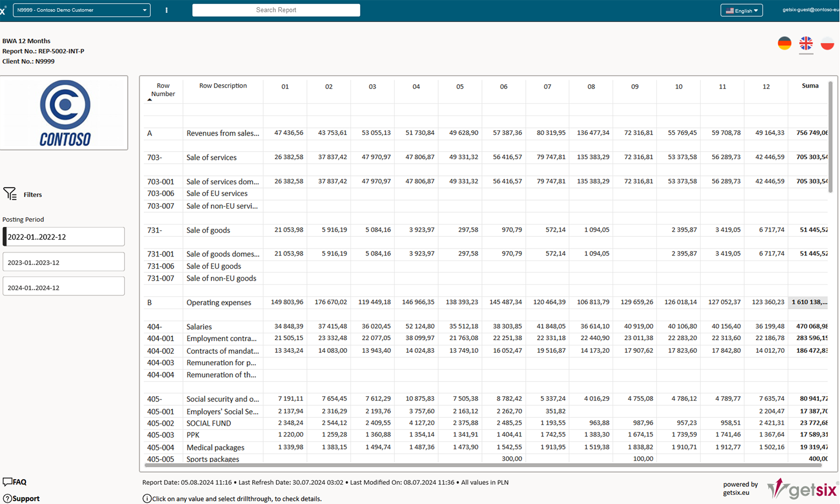Click the Search Report field
The image size is (840, 504).
[x=276, y=10]
